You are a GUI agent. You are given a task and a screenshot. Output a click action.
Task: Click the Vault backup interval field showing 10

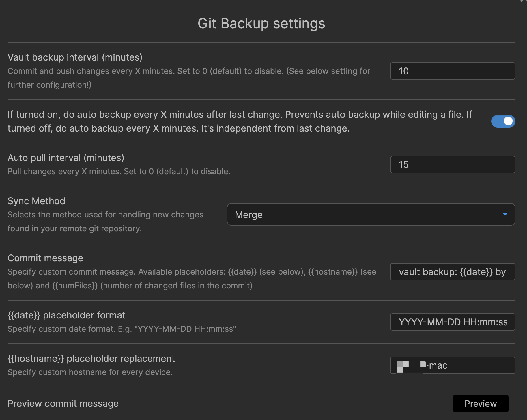453,71
